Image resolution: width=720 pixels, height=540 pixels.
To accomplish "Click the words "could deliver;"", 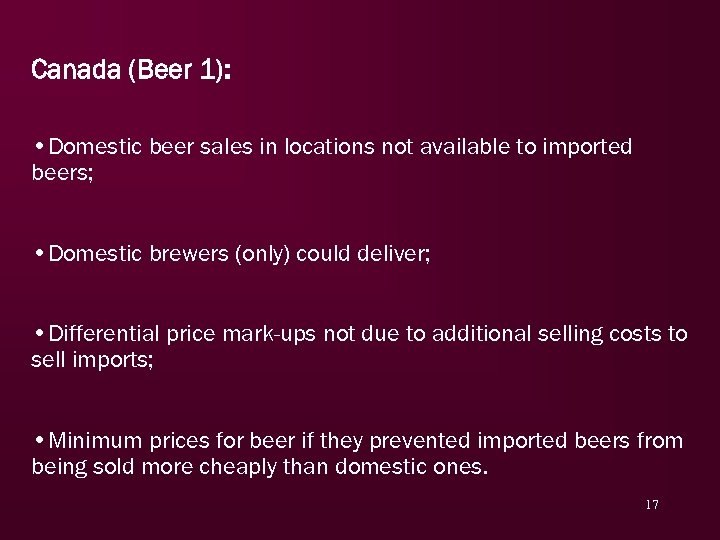I will tap(366, 255).
